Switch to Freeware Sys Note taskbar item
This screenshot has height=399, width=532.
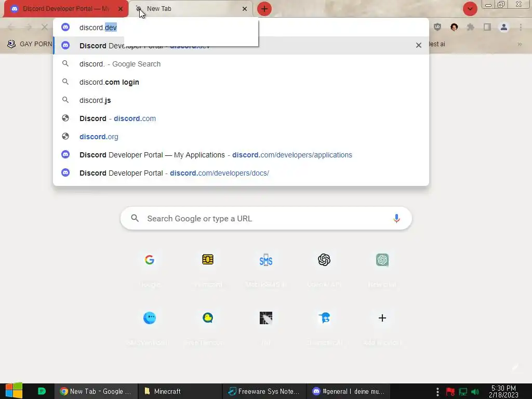tap(264, 391)
